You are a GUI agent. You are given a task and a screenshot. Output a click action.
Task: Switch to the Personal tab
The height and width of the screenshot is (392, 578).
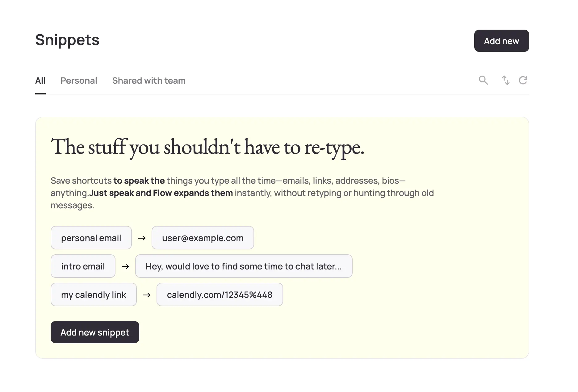[79, 81]
